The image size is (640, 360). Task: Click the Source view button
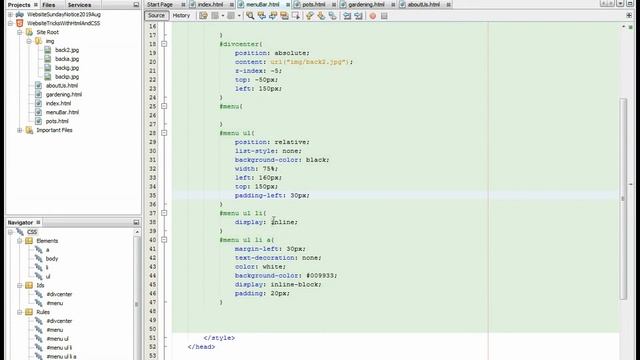[x=156, y=16]
